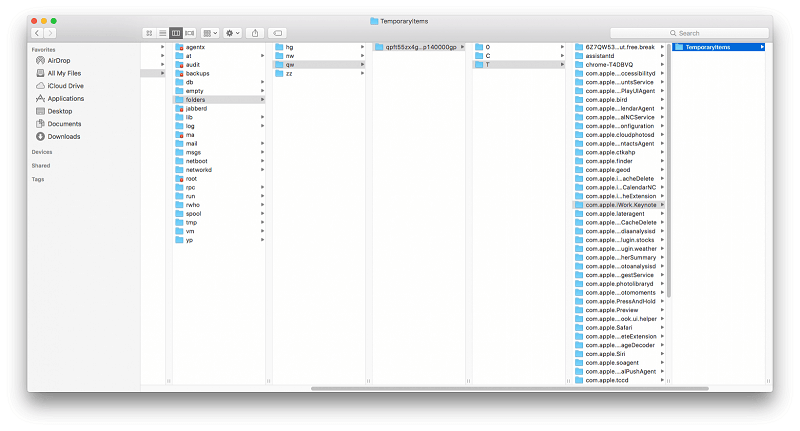Image resolution: width=800 pixels, height=431 pixels.
Task: Click the horizontal scrollbar at window bottom
Action: point(510,389)
